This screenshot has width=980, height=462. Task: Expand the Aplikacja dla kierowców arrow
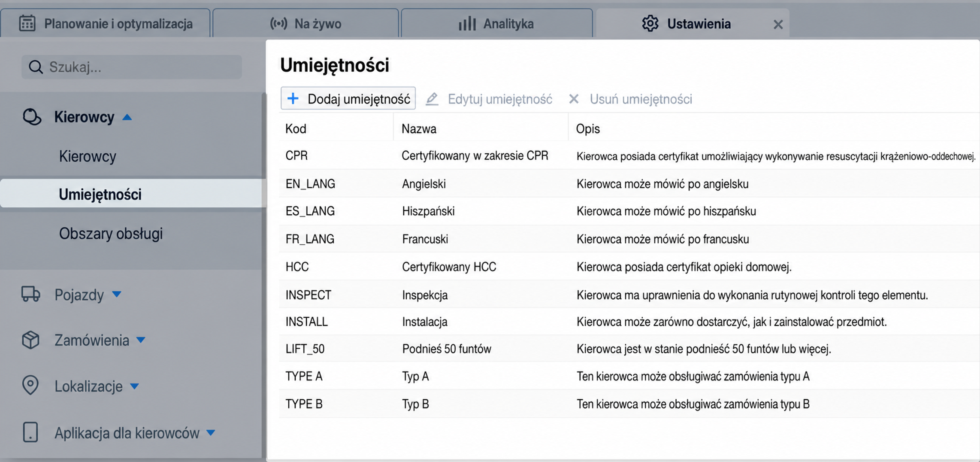pos(211,432)
